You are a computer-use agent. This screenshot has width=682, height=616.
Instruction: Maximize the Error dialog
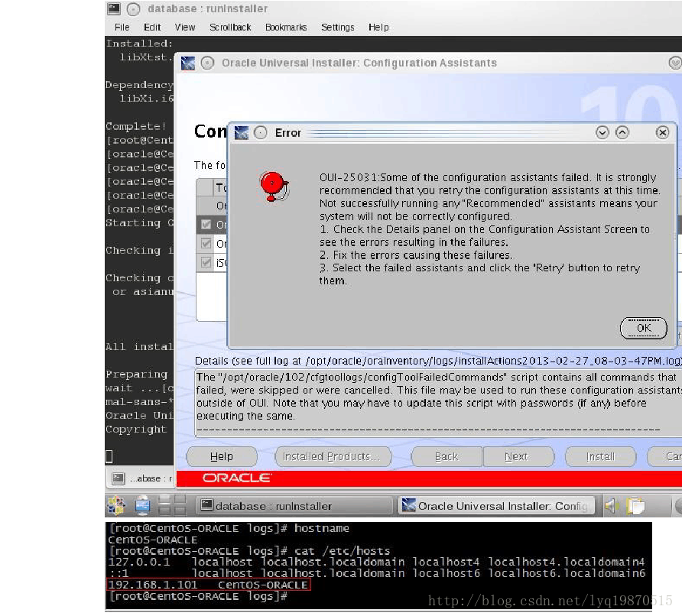(x=622, y=132)
